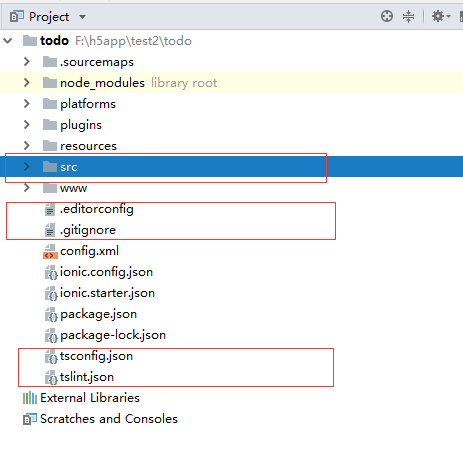This screenshot has width=463, height=476.
Task: Click the ionic.starter.json file icon
Action: click(51, 293)
